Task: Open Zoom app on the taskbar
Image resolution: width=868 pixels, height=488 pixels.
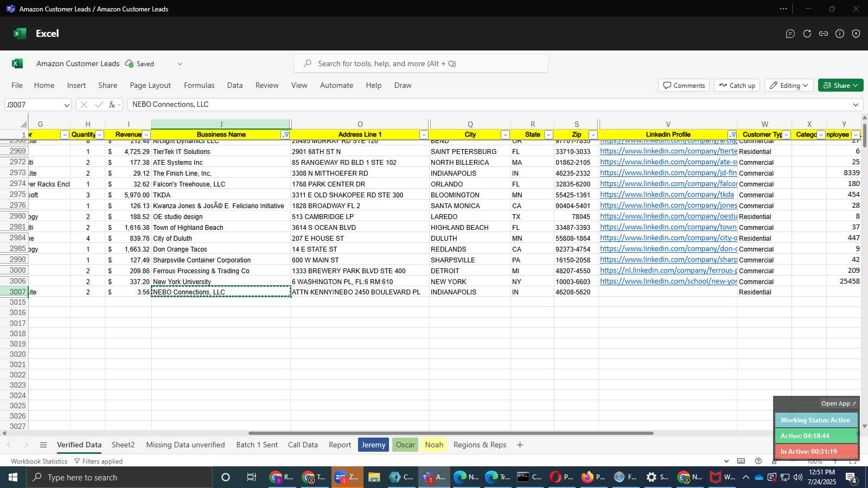Action: tap(347, 477)
